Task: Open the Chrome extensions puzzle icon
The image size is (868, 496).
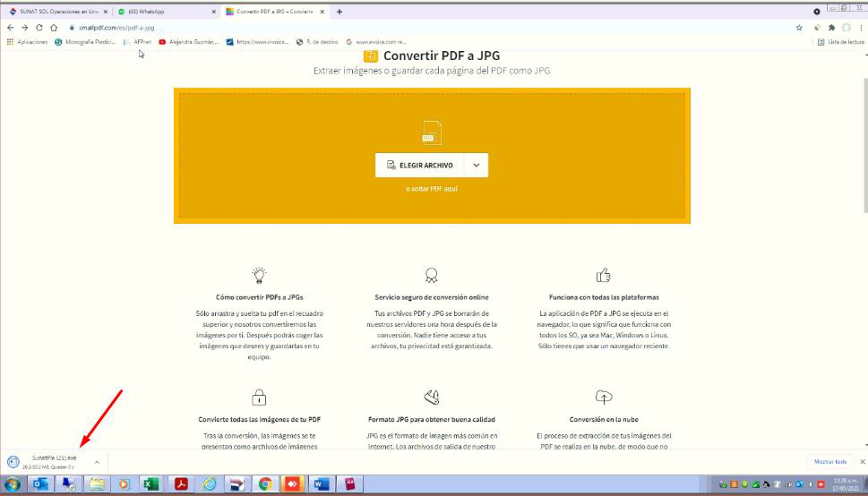Action: point(830,28)
